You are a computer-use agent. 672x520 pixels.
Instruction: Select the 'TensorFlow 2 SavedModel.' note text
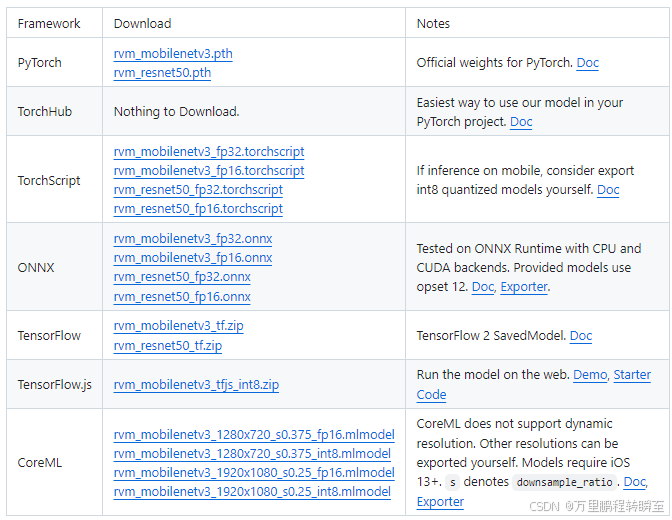tap(491, 336)
